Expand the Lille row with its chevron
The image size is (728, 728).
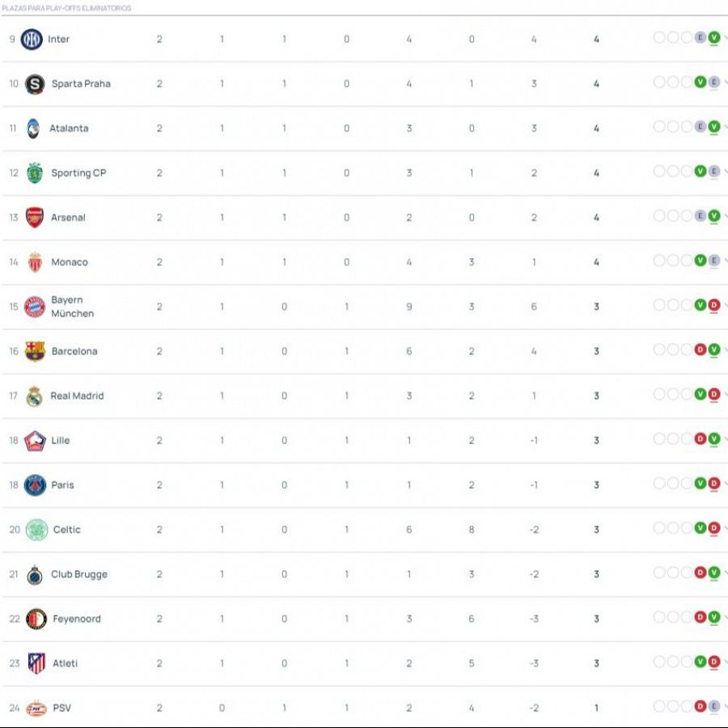tap(725, 440)
